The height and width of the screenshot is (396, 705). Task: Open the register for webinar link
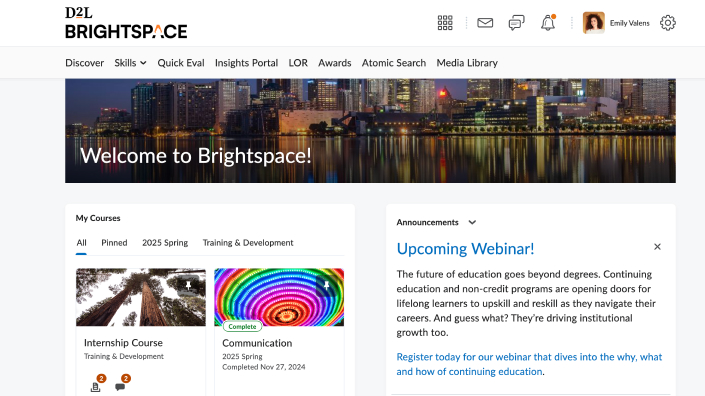pyautogui.click(x=529, y=364)
